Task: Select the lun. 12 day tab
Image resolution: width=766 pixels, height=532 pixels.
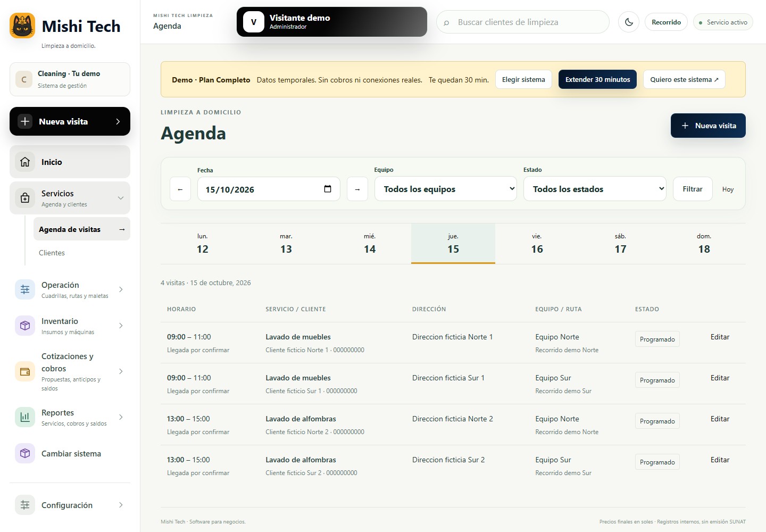Action: pos(203,244)
